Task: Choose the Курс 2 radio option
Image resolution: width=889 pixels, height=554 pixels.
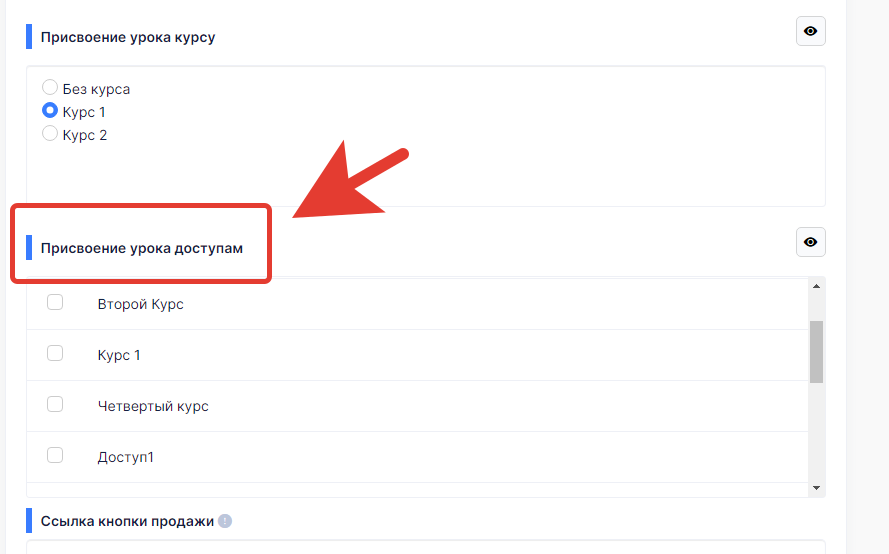Action: click(x=50, y=133)
